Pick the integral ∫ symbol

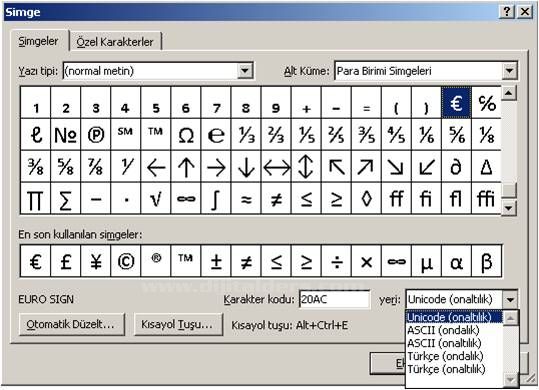pyautogui.click(x=216, y=199)
